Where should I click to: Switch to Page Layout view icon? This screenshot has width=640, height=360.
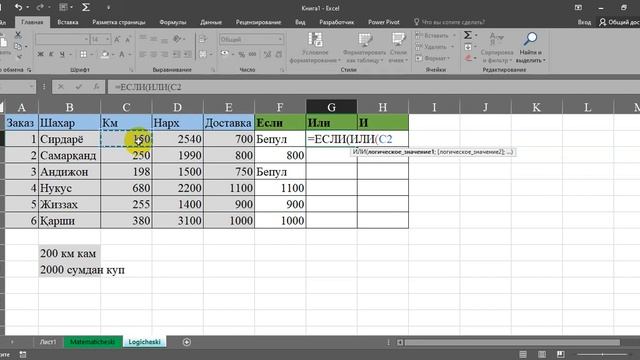(542, 354)
